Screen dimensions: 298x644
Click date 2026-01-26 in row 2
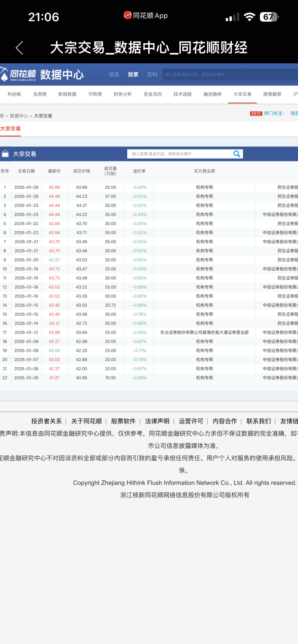click(x=26, y=196)
